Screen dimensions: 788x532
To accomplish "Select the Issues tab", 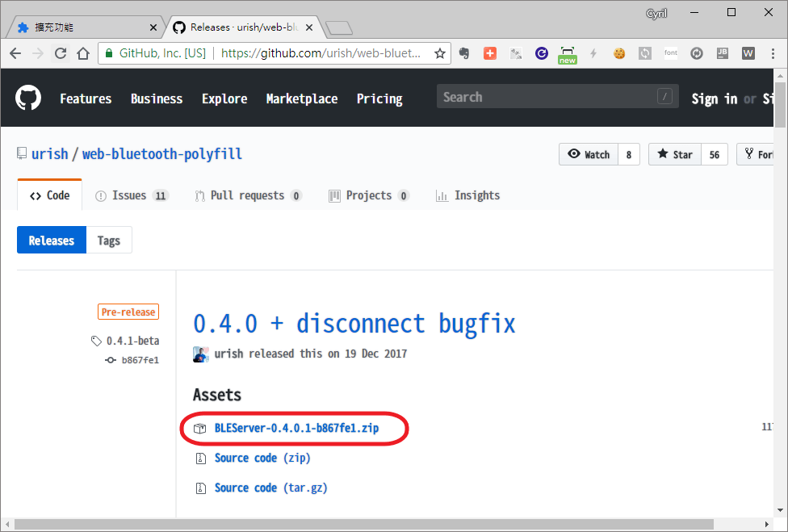I will [132, 195].
